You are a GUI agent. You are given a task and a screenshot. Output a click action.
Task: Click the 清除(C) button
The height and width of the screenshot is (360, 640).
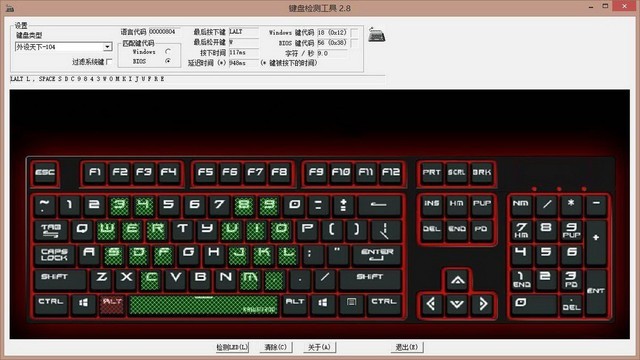pyautogui.click(x=276, y=347)
